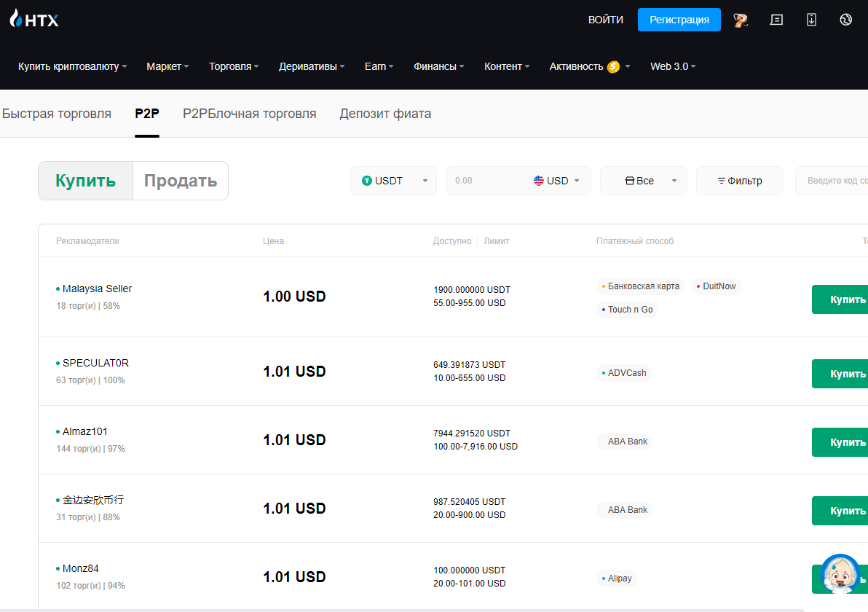Click the Touch n Go payment tag

(x=627, y=310)
